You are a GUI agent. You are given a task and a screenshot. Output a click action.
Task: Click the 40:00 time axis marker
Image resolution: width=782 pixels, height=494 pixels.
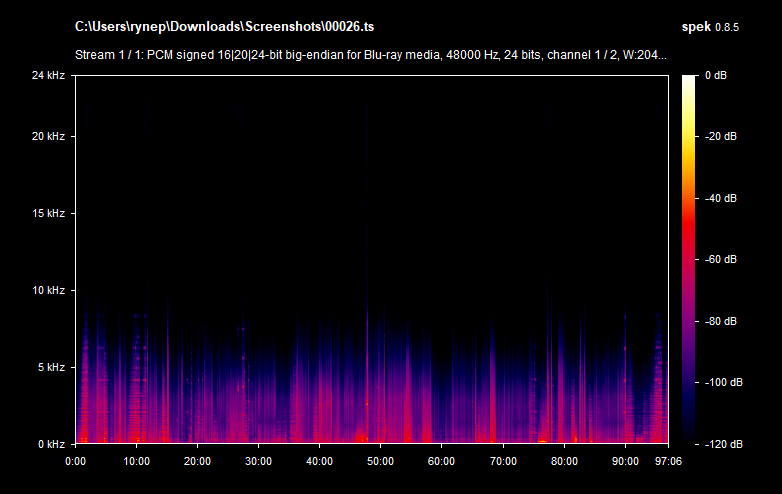coord(320,461)
